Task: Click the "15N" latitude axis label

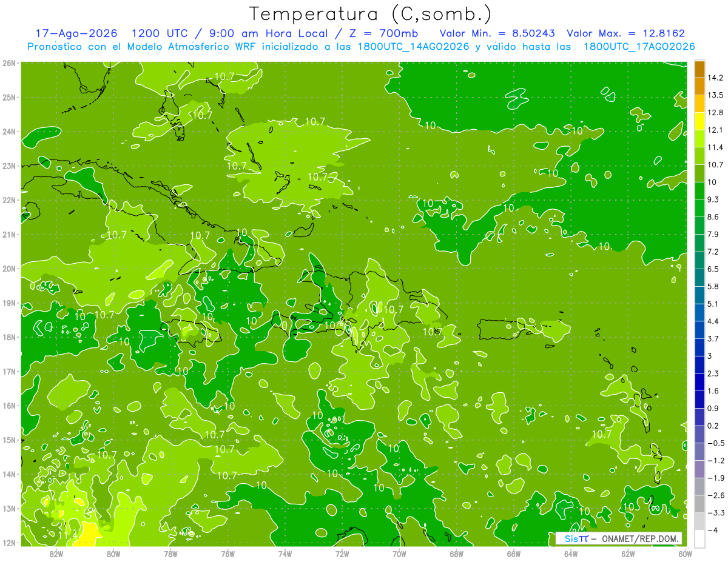Action: (x=9, y=440)
